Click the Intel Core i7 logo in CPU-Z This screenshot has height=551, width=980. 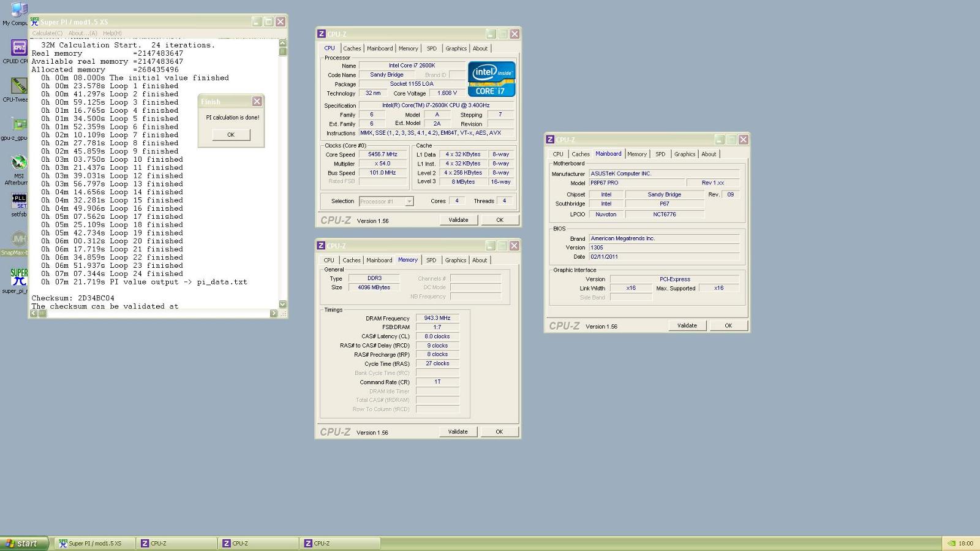pos(492,79)
